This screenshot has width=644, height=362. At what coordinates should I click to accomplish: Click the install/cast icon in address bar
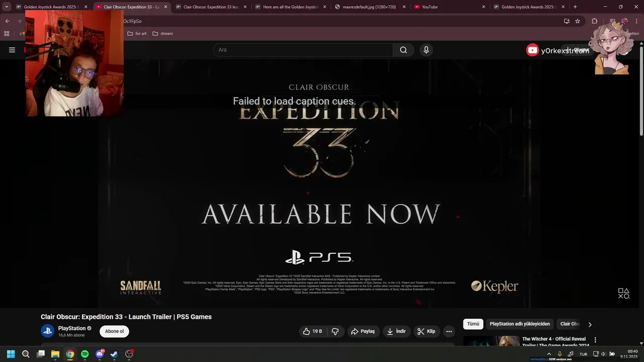567,21
